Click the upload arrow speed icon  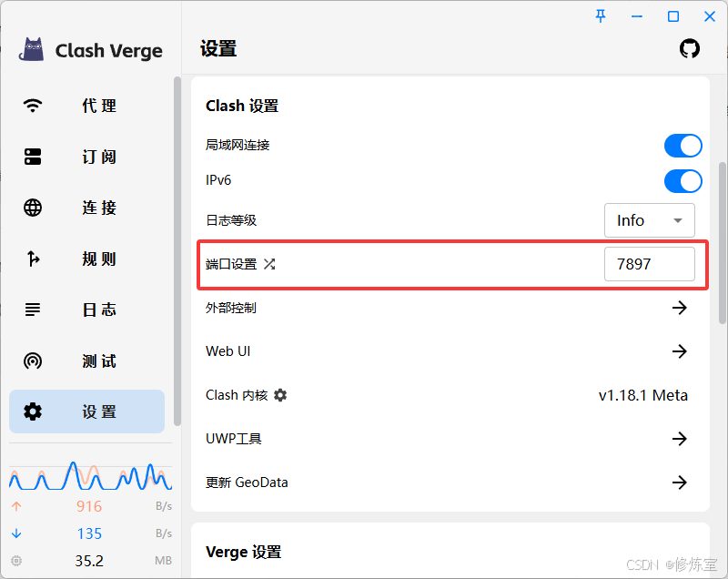pyautogui.click(x=16, y=506)
